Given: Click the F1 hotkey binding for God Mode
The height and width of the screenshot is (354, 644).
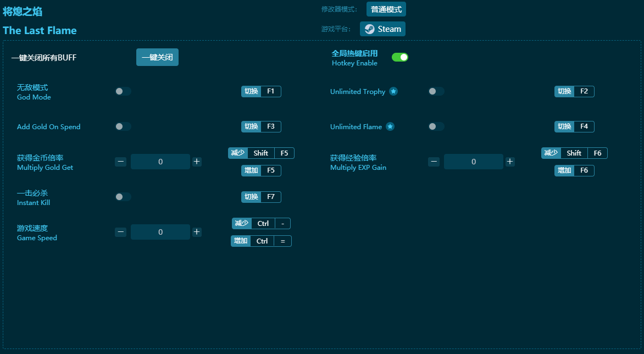Looking at the screenshot, I should point(270,91).
